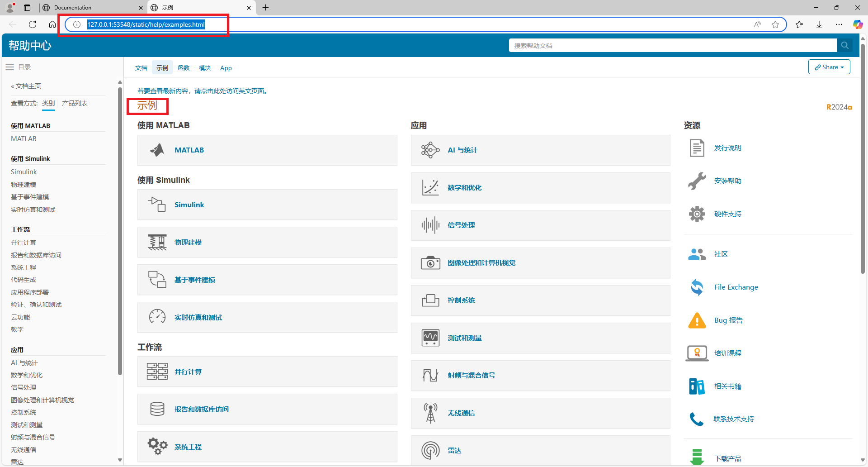Click the 并行计算 cluster icon
The image size is (868, 467).
(x=157, y=372)
